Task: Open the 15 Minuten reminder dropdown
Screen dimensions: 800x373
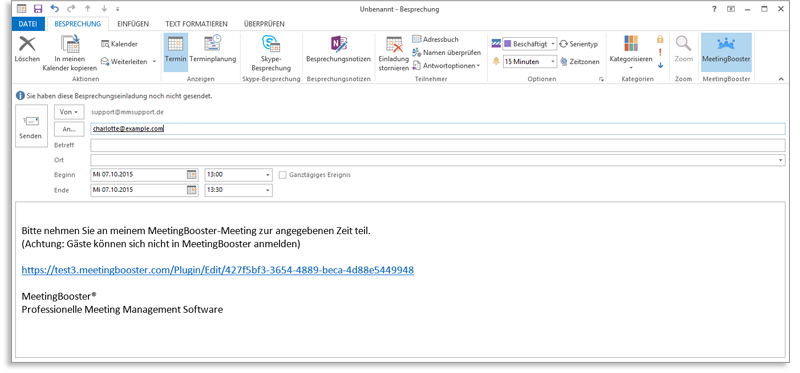Action: [553, 62]
